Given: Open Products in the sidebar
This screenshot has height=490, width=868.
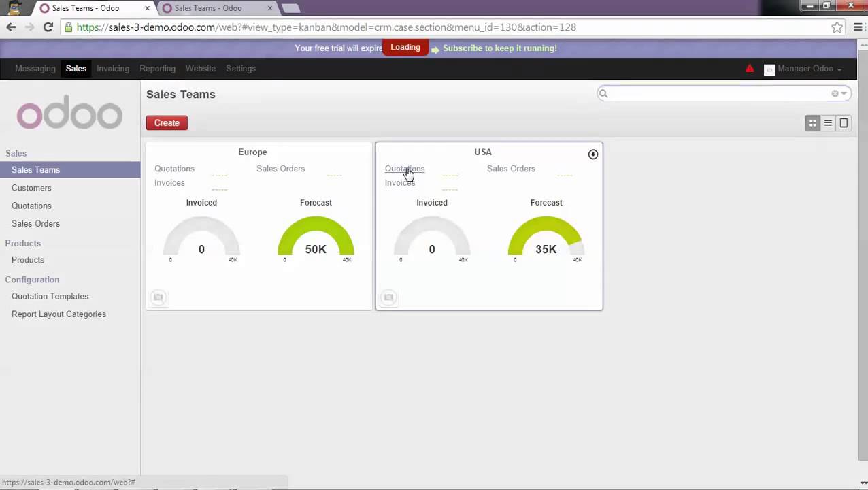Looking at the screenshot, I should [x=28, y=260].
